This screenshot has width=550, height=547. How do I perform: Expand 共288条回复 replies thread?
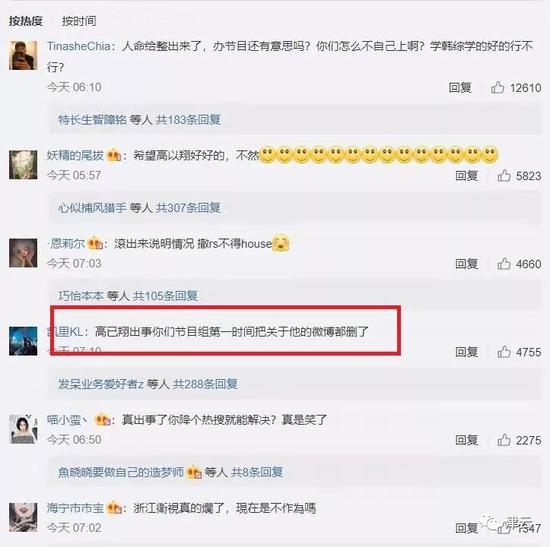click(x=205, y=384)
